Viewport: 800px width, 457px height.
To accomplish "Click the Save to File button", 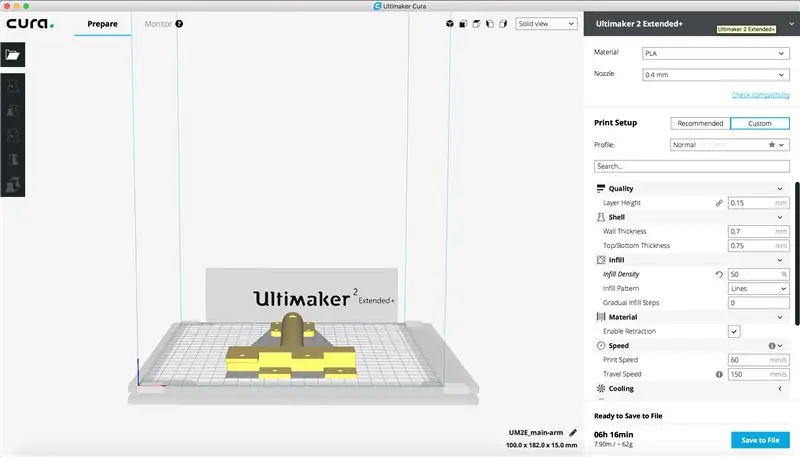I will point(760,440).
